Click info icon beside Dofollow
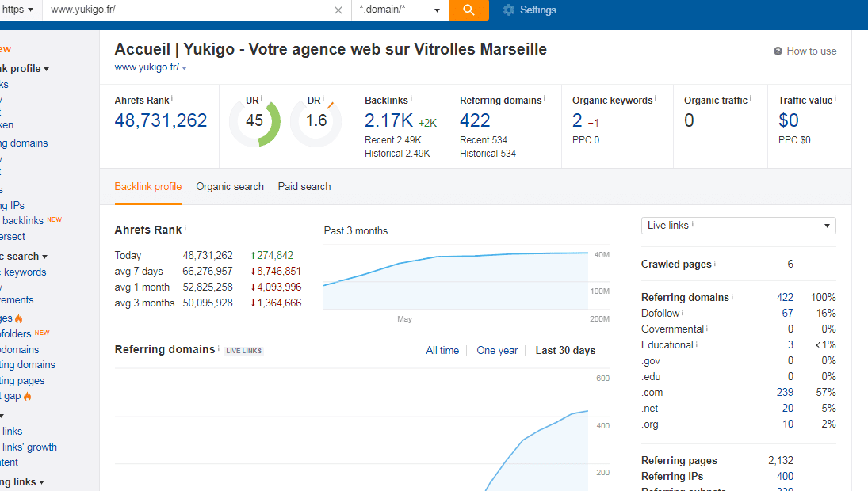 tap(682, 312)
